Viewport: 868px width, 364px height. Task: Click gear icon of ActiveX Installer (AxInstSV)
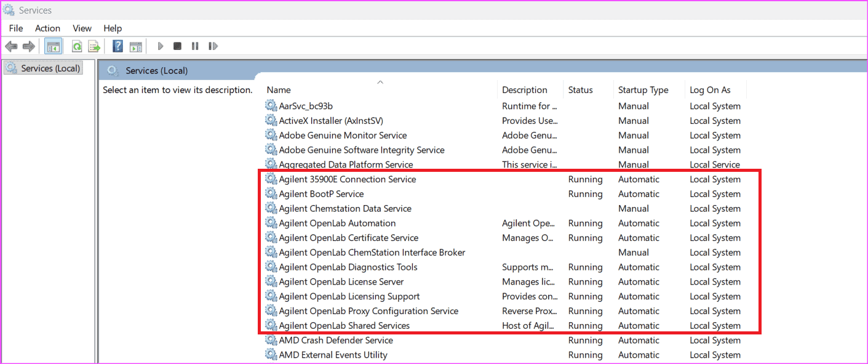pyautogui.click(x=271, y=121)
